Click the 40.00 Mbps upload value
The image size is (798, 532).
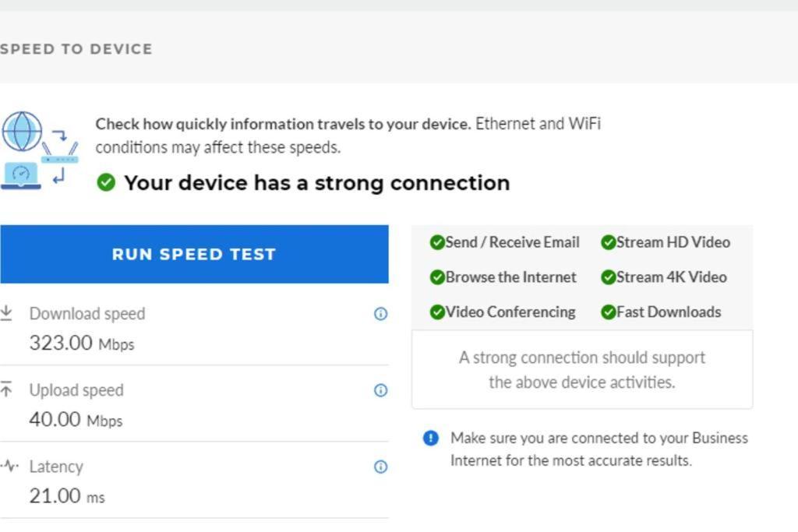point(76,420)
